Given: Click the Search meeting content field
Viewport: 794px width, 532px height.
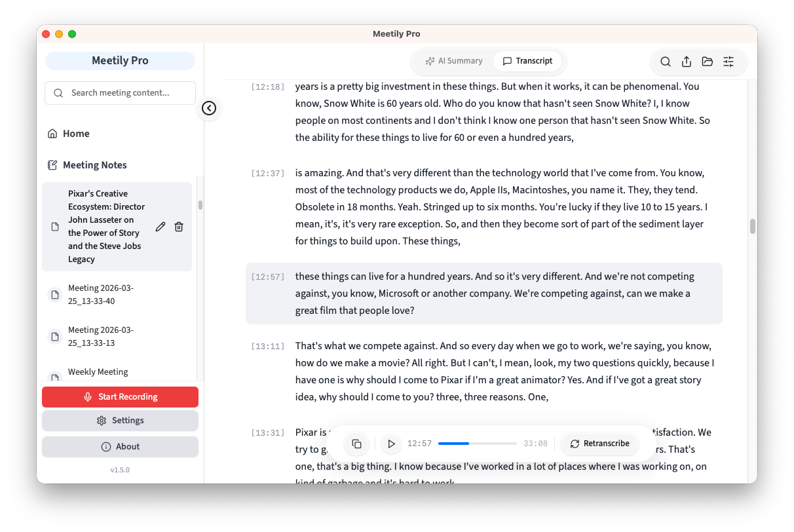Looking at the screenshot, I should (x=120, y=93).
